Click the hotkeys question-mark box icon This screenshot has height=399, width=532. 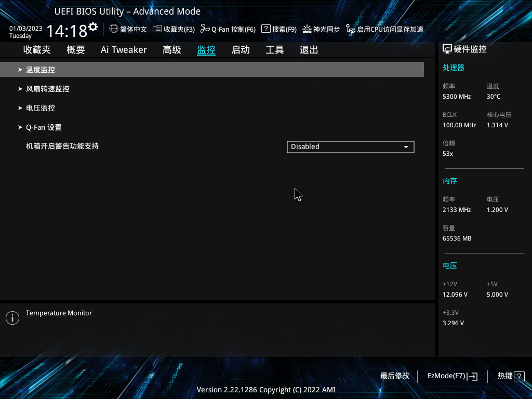(x=519, y=376)
